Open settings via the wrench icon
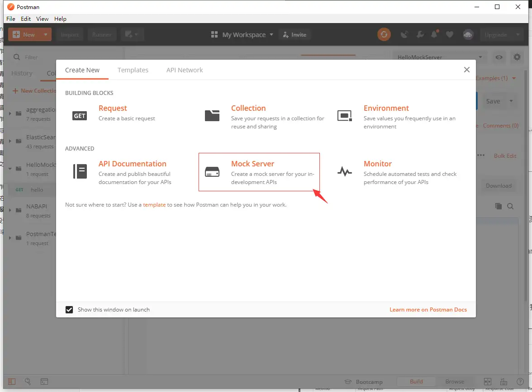The height and width of the screenshot is (392, 532). click(420, 34)
